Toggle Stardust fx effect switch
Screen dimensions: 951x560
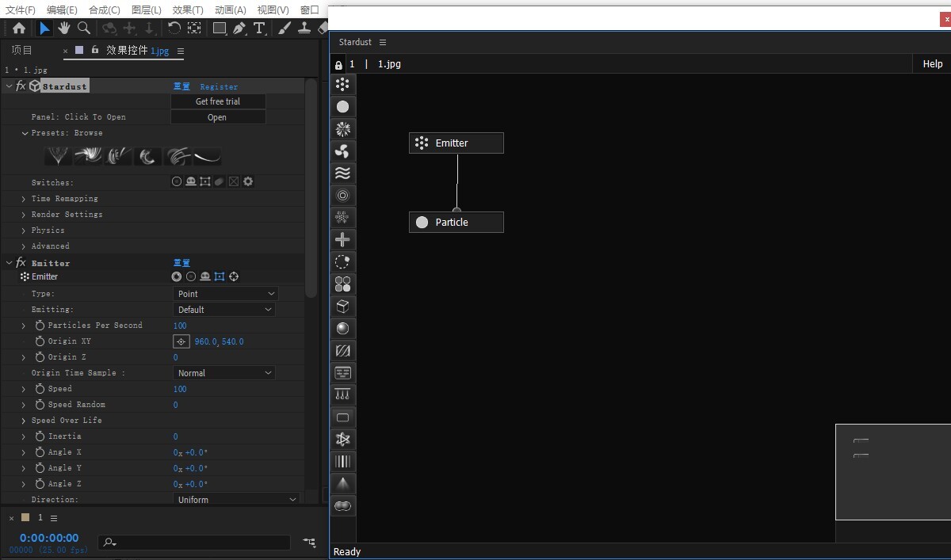tap(21, 86)
